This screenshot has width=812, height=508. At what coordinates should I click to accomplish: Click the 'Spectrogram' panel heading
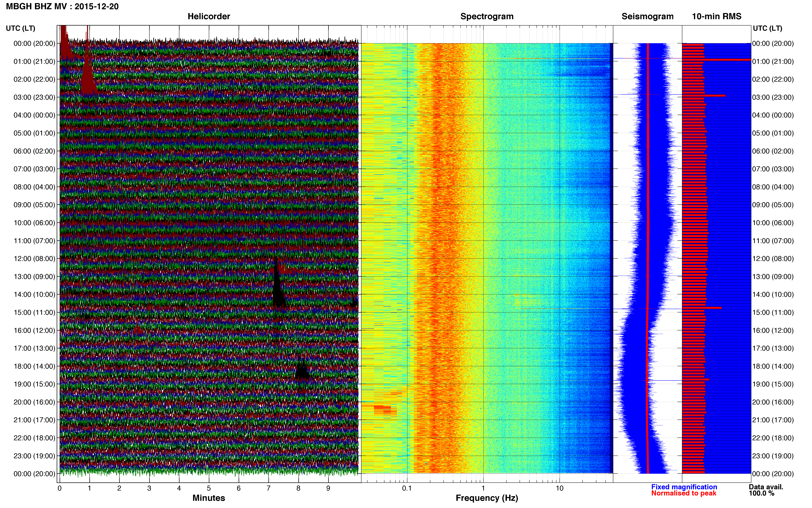coord(487,16)
